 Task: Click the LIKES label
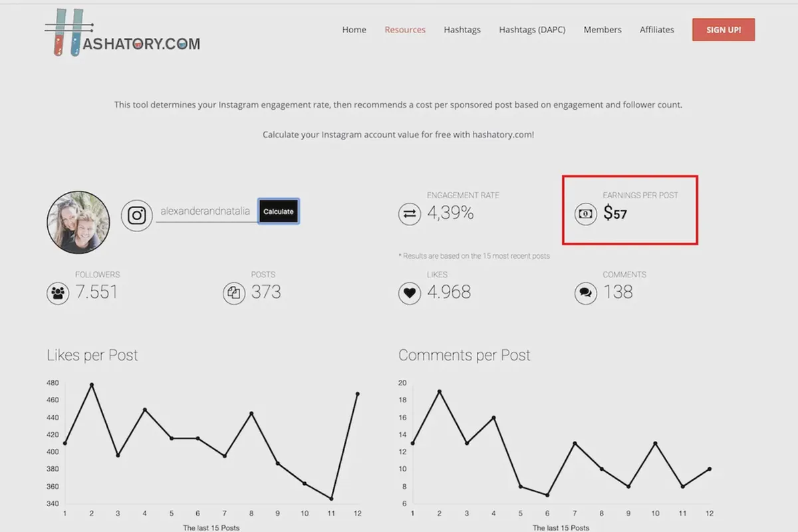437,275
